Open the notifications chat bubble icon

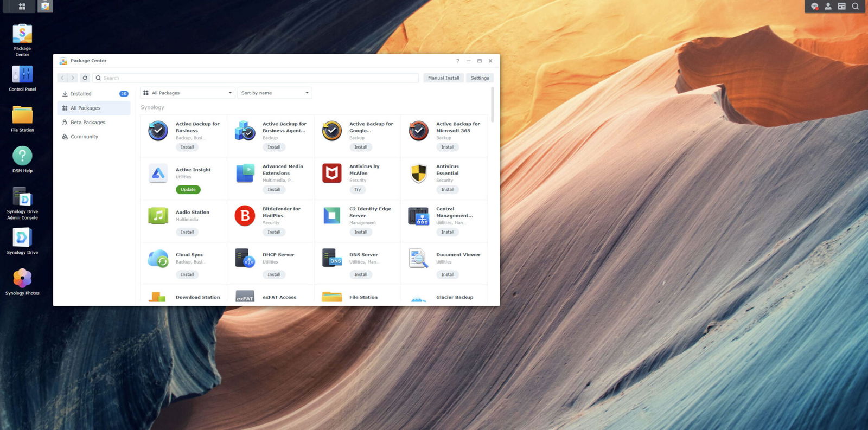814,7
